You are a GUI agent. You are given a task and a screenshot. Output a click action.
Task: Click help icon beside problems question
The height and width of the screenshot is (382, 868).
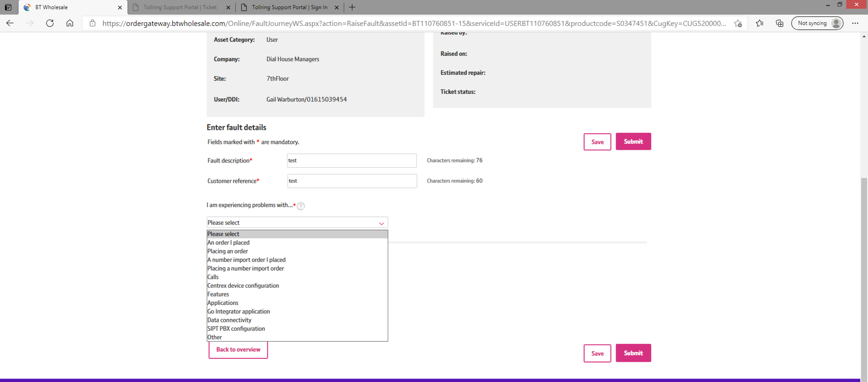301,206
